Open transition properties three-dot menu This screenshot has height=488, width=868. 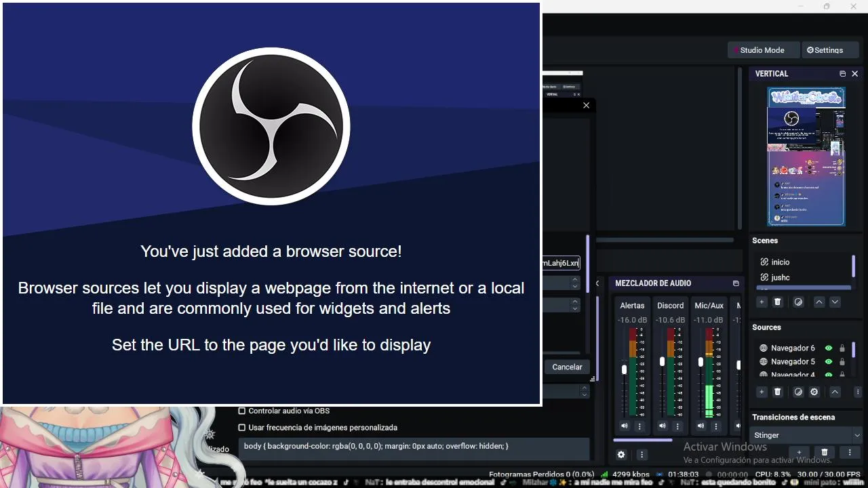(850, 452)
